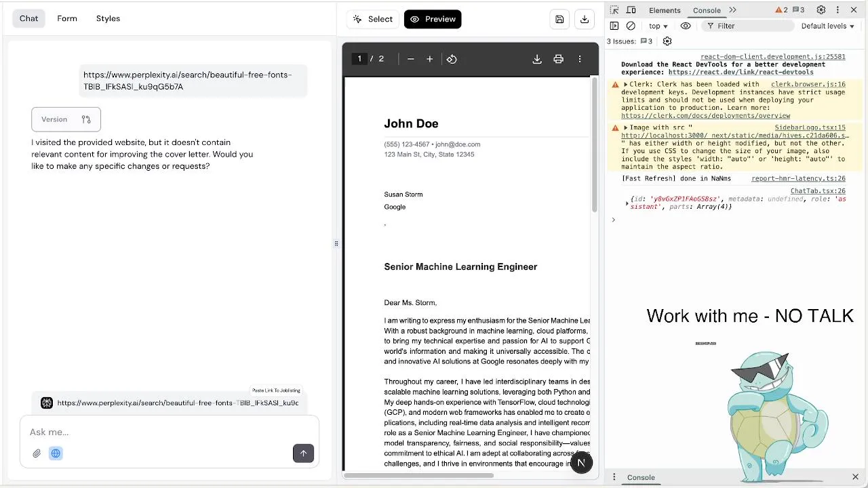Open the clerk.browser.js:16 source link

[x=808, y=85]
